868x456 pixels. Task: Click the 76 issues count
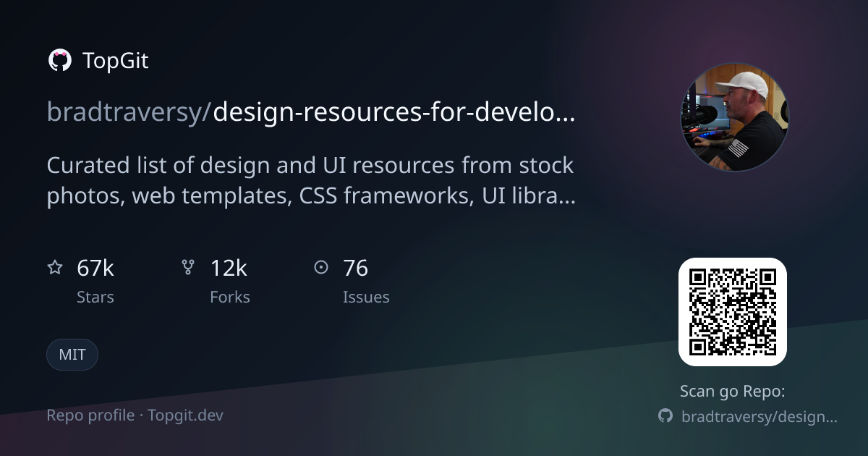356,269
